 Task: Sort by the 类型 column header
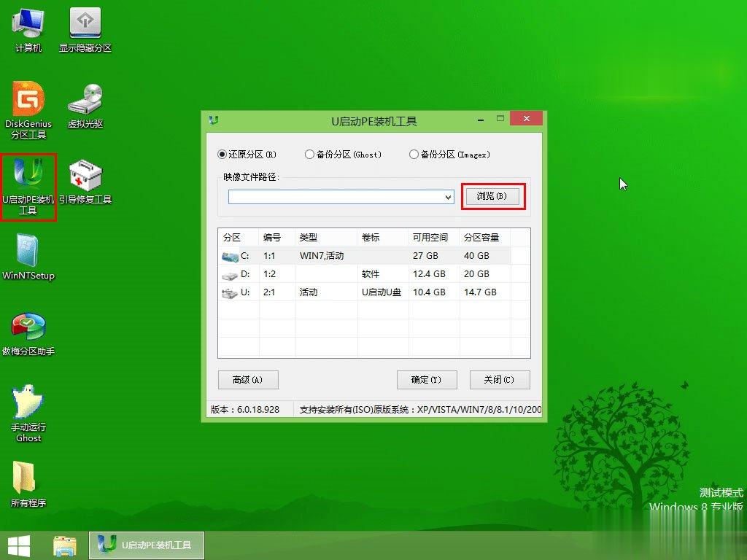click(326, 237)
